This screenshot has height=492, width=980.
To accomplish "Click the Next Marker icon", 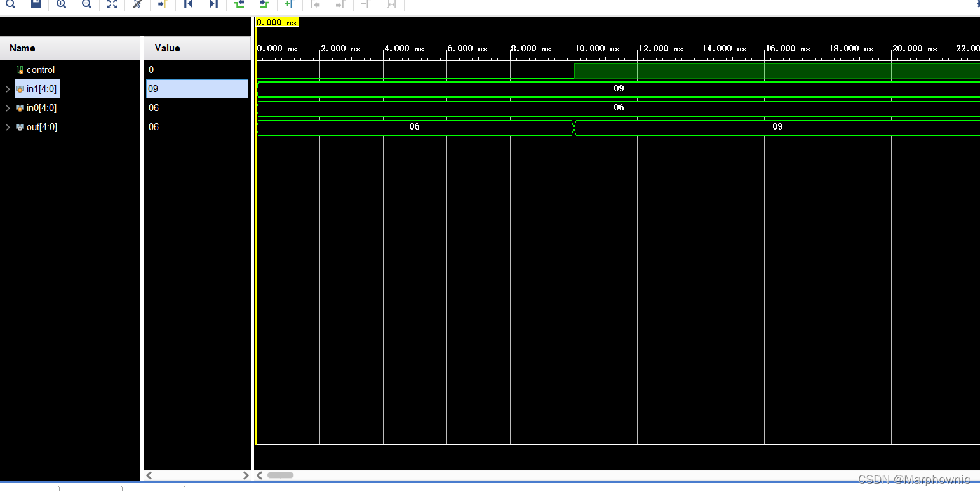I will [340, 4].
